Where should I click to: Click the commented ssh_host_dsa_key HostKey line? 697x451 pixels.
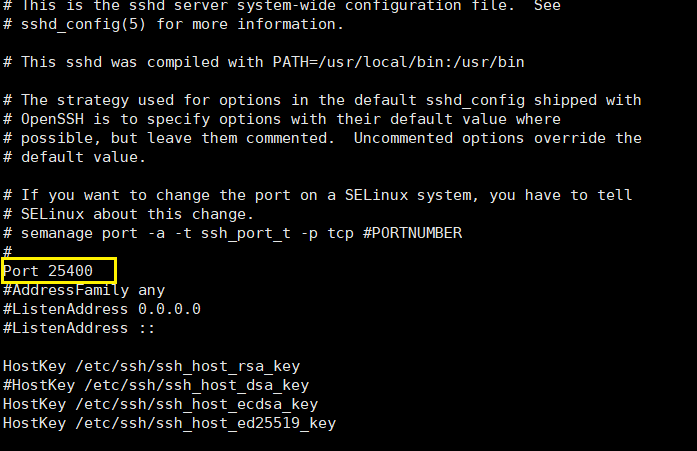tap(155, 385)
